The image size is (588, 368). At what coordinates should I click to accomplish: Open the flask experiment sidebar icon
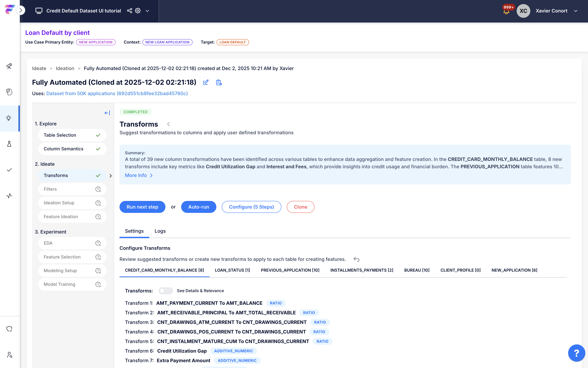coord(9,144)
